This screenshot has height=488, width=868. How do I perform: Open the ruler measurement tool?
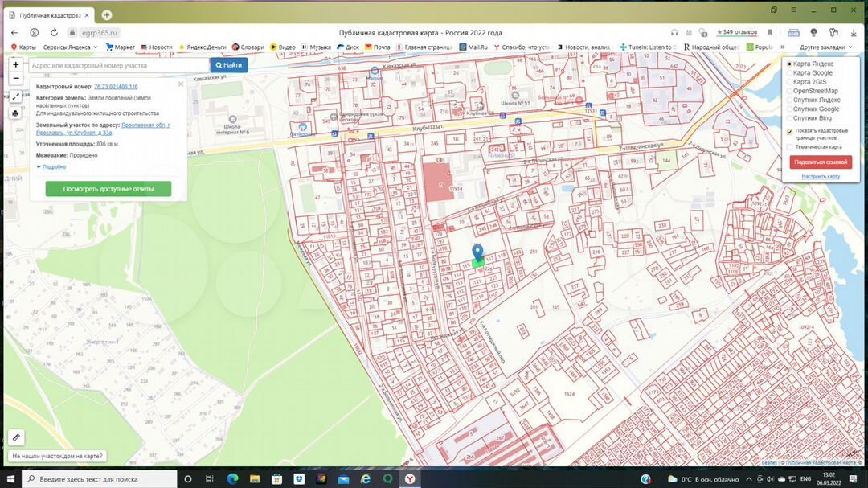(15, 437)
